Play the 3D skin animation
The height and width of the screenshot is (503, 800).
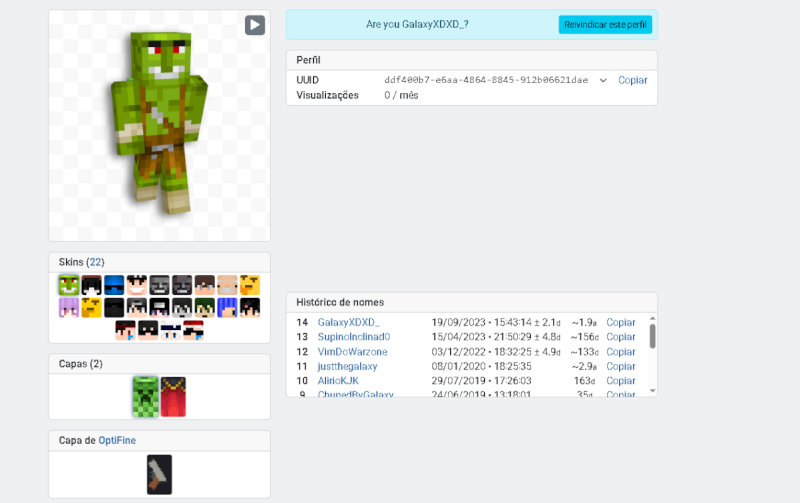pyautogui.click(x=254, y=25)
